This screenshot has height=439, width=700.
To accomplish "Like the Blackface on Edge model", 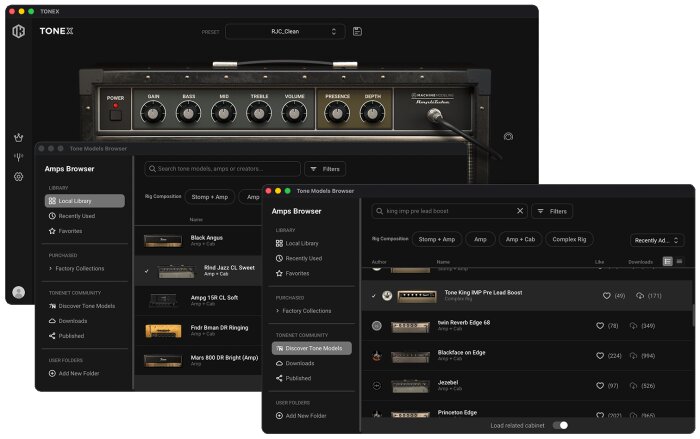I will (x=600, y=356).
